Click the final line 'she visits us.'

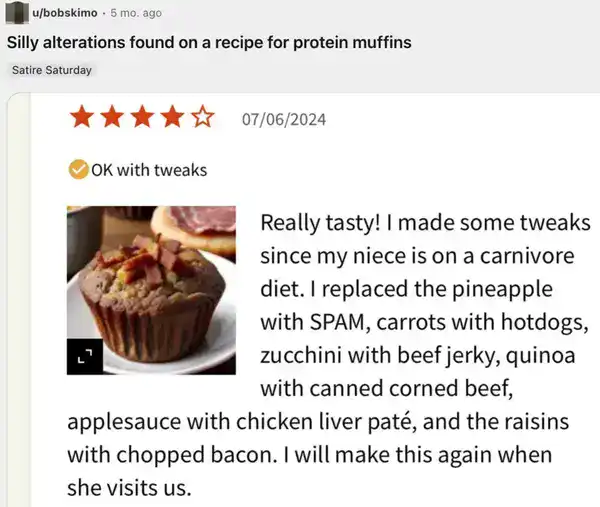click(x=128, y=488)
